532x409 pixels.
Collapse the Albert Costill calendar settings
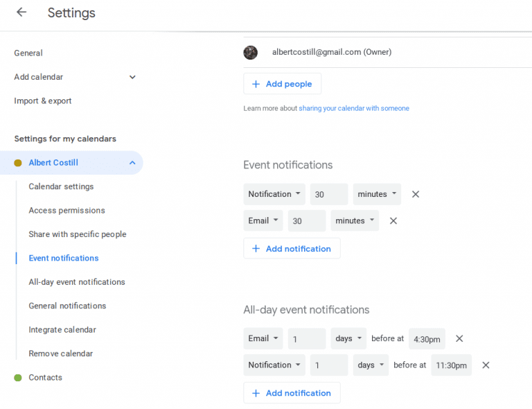132,163
